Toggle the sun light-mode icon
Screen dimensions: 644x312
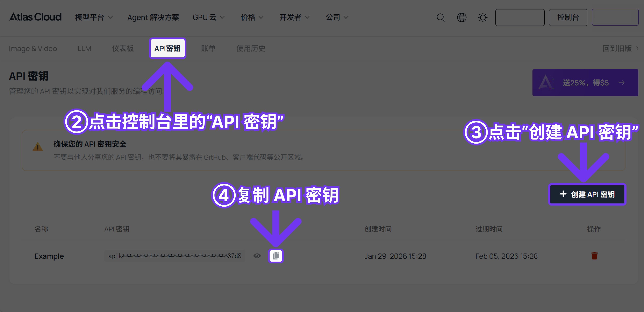point(482,18)
